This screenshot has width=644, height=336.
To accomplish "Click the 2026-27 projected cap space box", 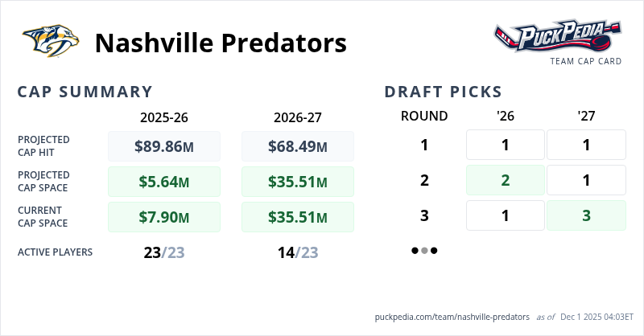I will tap(297, 182).
